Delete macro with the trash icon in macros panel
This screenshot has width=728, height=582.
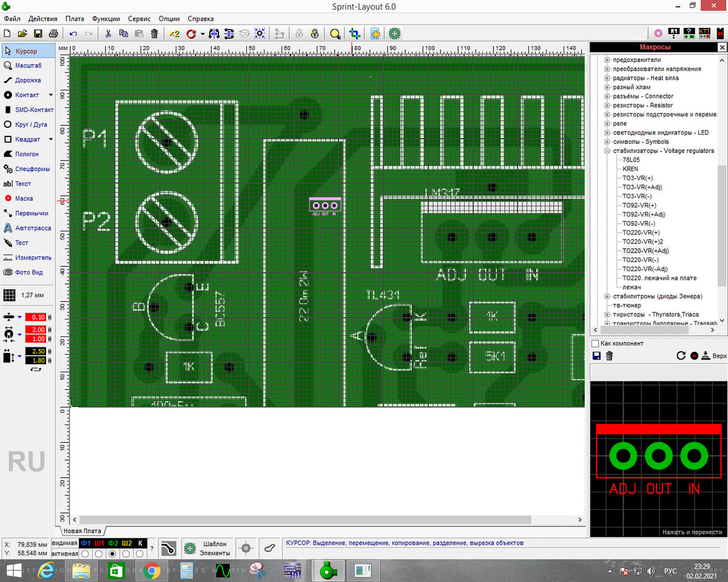coord(609,356)
